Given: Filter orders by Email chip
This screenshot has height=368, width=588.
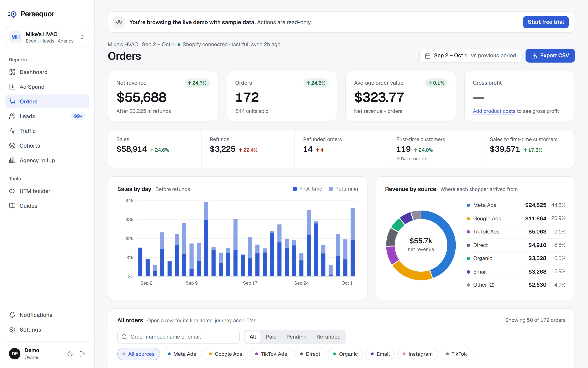Looking at the screenshot, I should [380, 354].
